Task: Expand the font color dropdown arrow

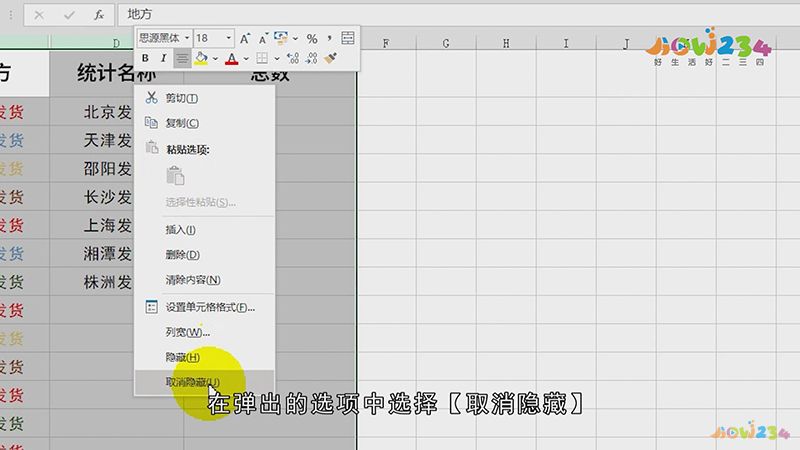Action: click(246, 59)
